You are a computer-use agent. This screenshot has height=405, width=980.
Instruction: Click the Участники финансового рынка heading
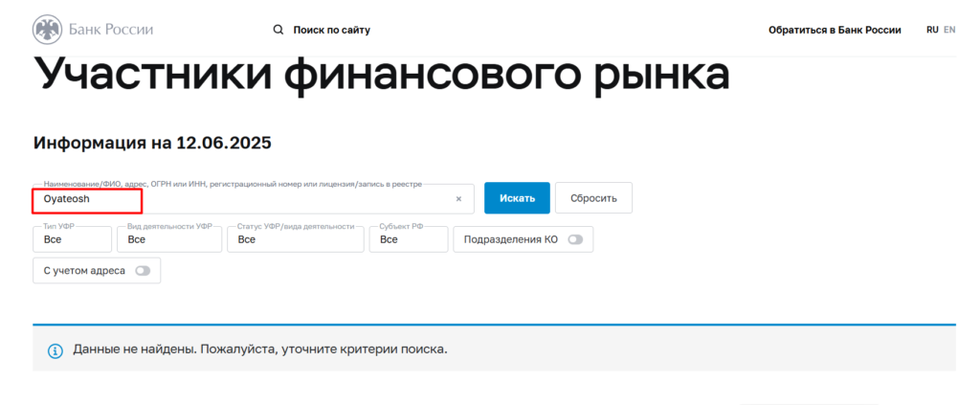click(x=381, y=75)
